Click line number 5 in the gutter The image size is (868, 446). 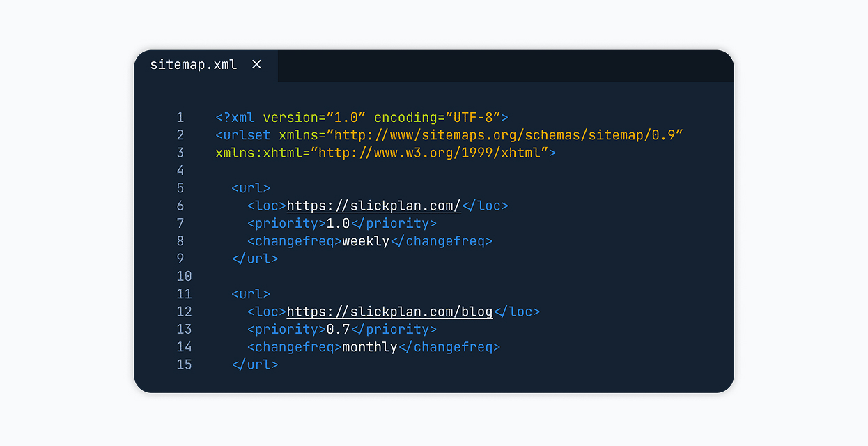[x=180, y=188]
